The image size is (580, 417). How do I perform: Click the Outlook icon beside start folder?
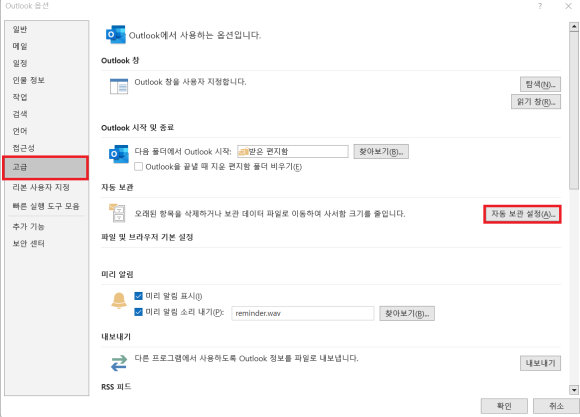[118, 154]
